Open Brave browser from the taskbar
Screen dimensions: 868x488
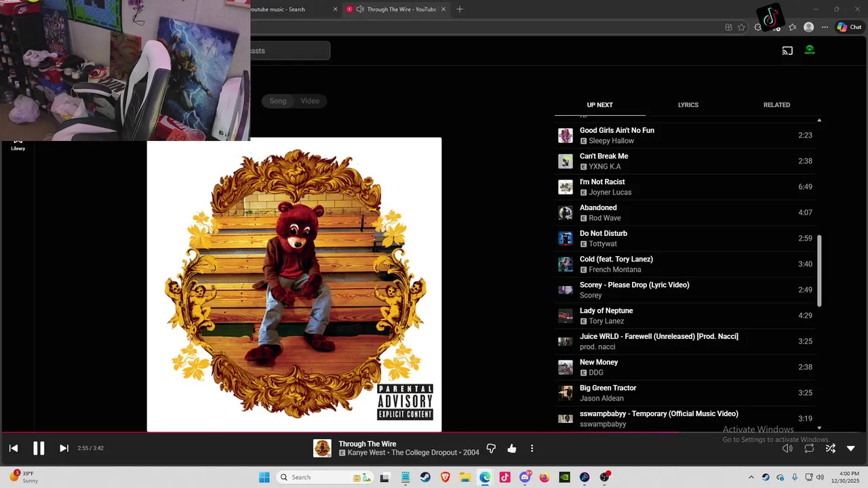pos(445,477)
